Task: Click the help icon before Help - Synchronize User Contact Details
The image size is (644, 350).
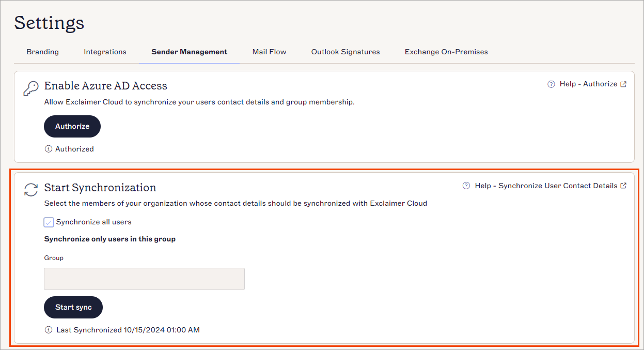Action: [x=465, y=185]
